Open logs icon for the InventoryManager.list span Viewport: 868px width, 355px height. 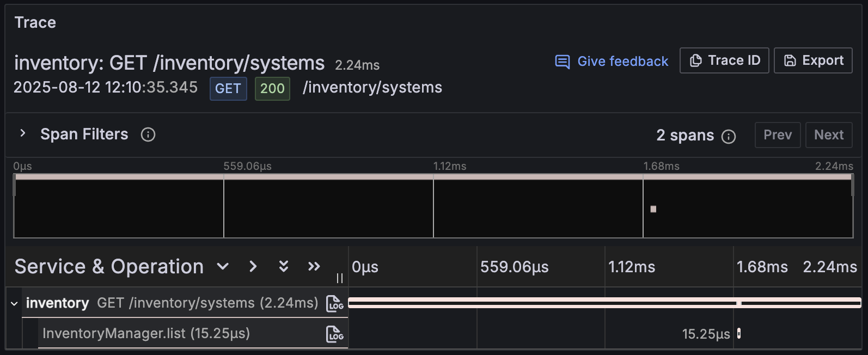tap(334, 334)
